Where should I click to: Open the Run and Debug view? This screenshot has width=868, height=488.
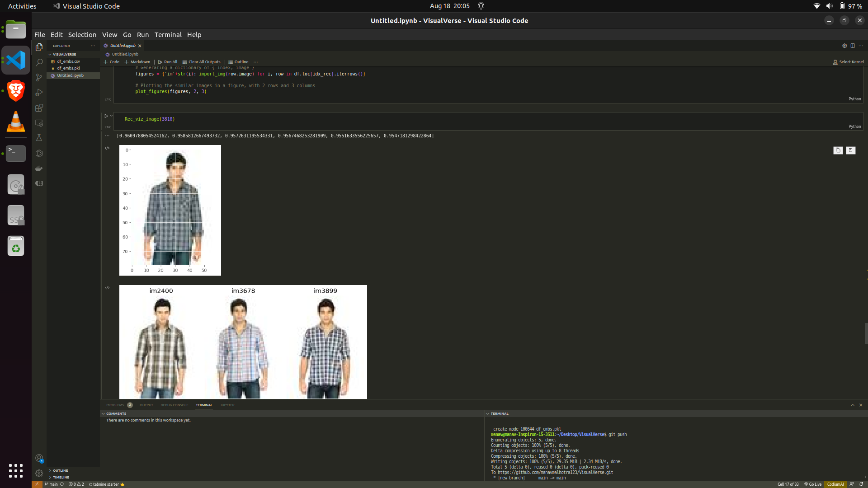pos(39,92)
